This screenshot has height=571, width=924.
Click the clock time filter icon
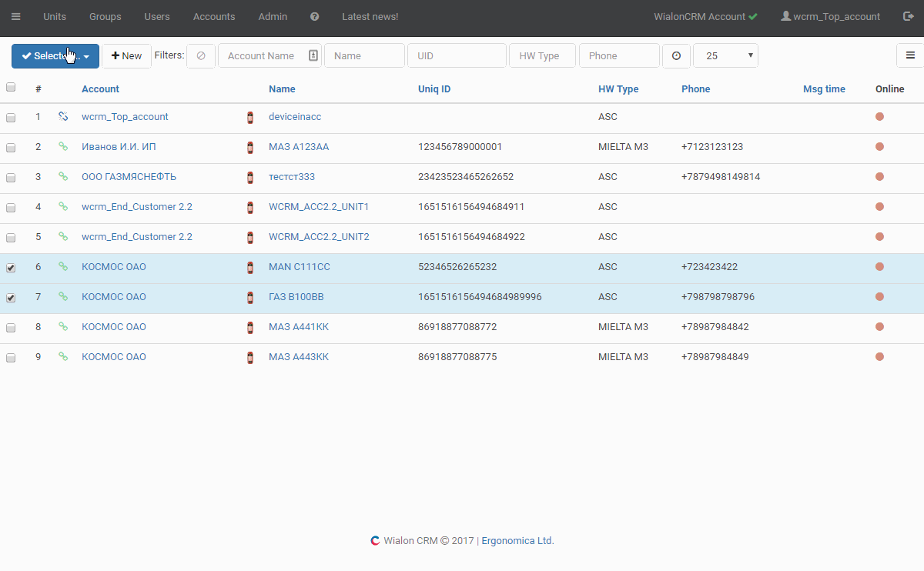(676, 55)
